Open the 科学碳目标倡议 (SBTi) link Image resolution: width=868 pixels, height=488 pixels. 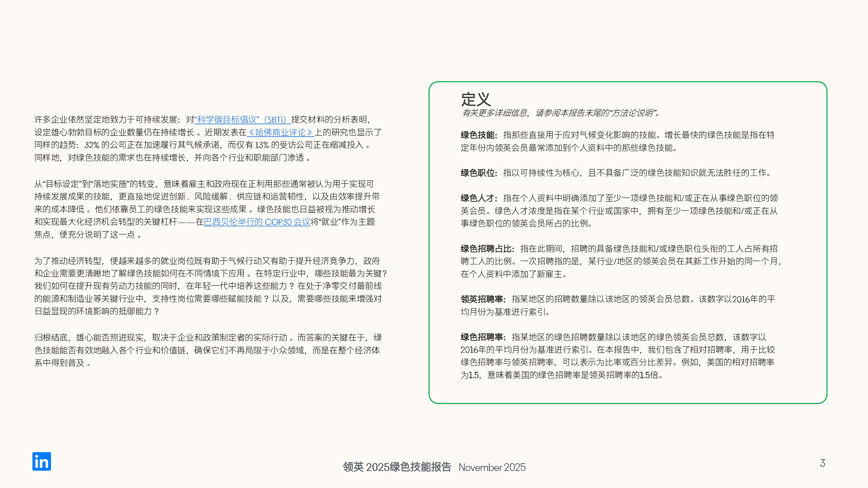point(242,120)
